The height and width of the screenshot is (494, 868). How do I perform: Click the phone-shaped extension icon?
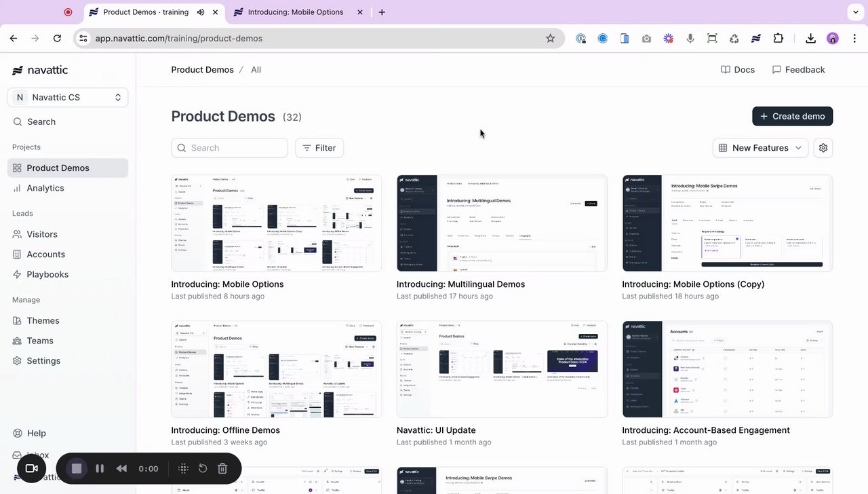625,39
